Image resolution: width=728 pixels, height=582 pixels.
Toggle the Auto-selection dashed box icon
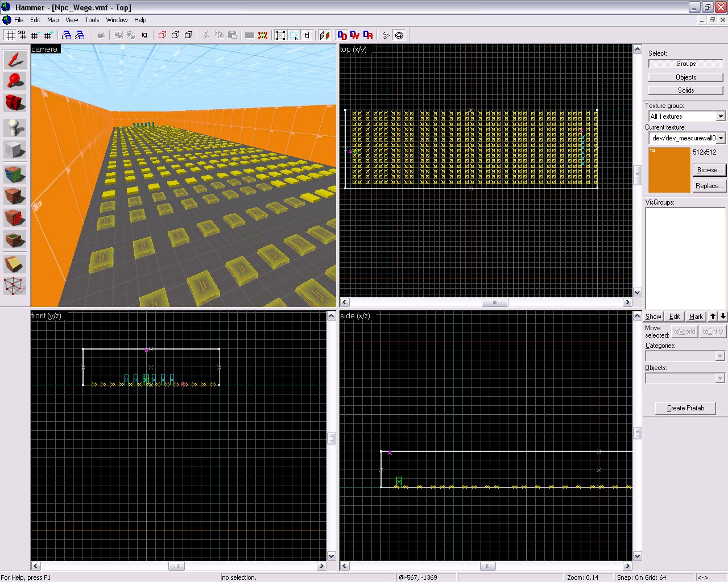point(293,35)
